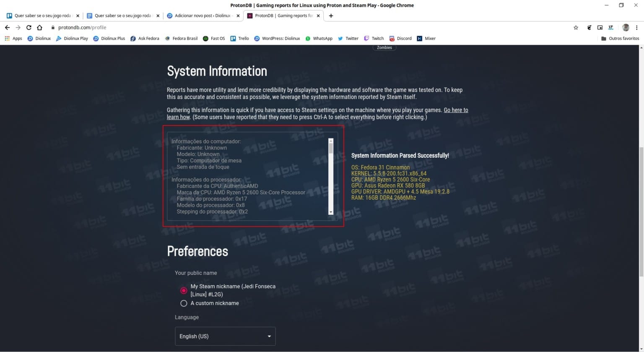The image size is (644, 352).
Task: Close the Adicionar novo post tab
Action: tap(238, 16)
